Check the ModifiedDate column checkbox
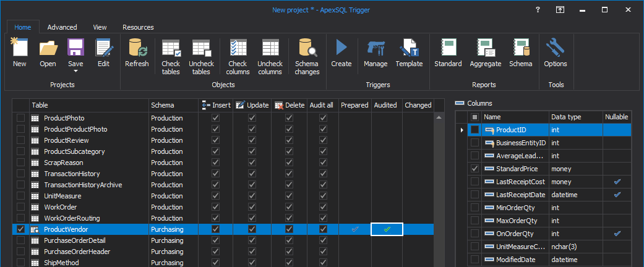644x267 pixels. 474,260
